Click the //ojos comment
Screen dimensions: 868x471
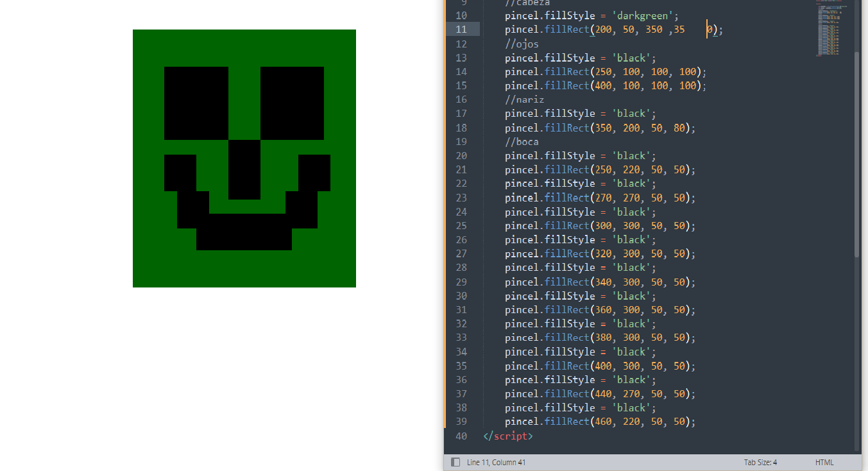pyautogui.click(x=522, y=44)
